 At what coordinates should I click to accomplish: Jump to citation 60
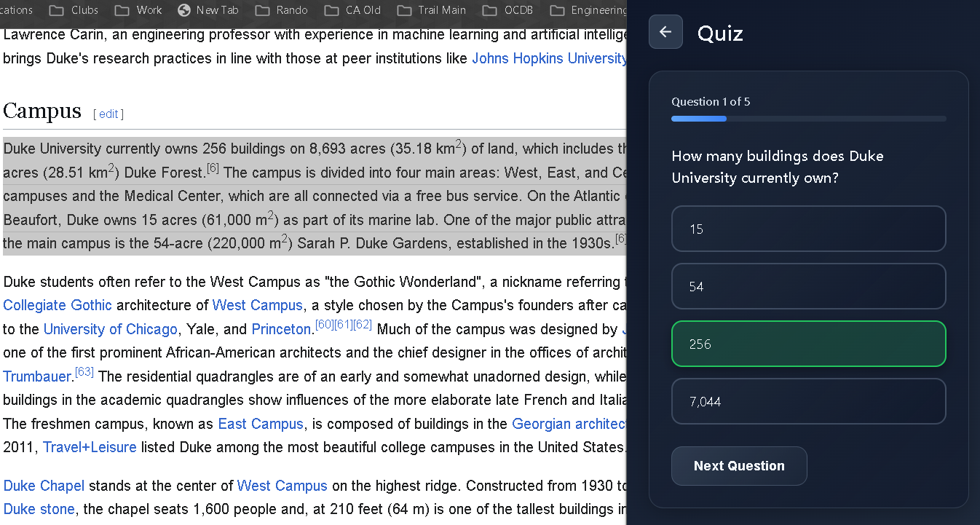pos(325,324)
